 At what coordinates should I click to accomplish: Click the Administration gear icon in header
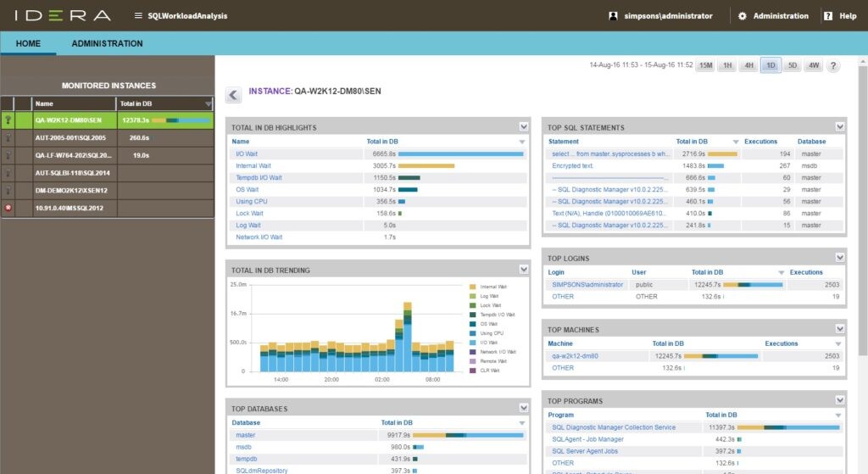coord(743,16)
